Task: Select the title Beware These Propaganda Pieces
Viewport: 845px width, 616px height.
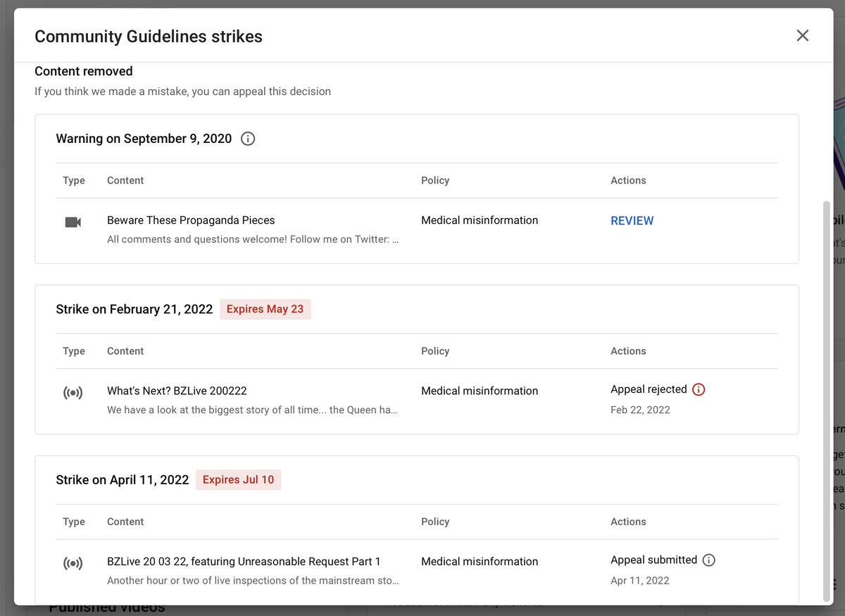Action: (x=191, y=220)
